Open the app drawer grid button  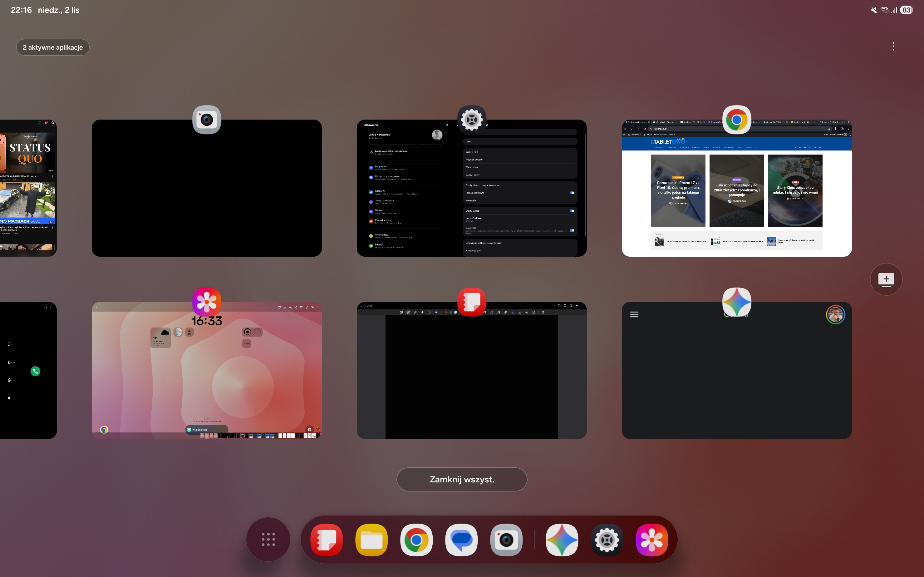click(268, 539)
